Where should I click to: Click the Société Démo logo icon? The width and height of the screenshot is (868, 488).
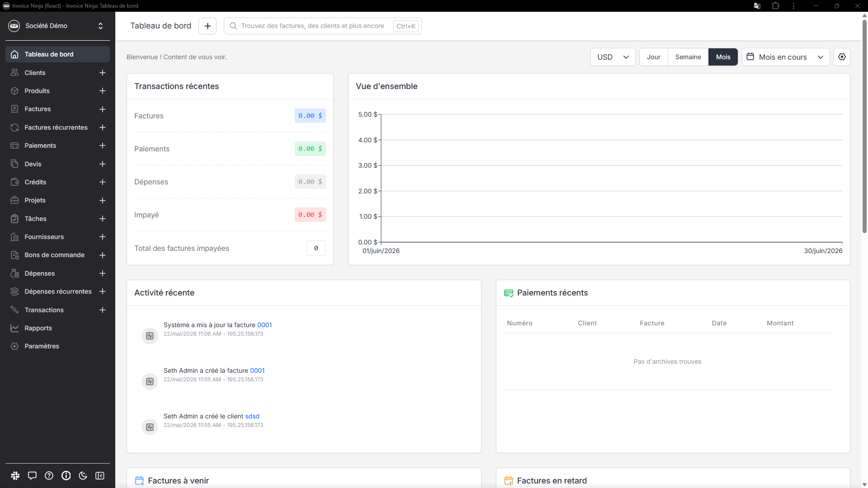click(14, 26)
